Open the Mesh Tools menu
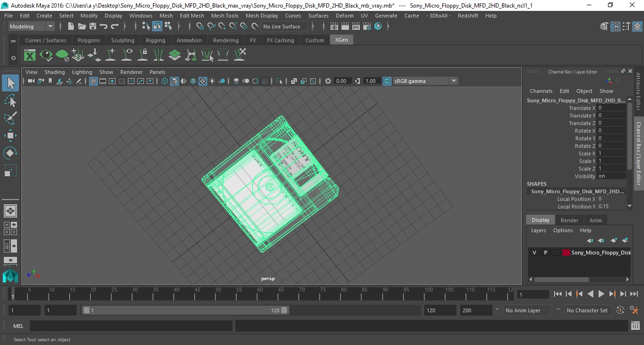This screenshot has height=345, width=644. (x=224, y=16)
